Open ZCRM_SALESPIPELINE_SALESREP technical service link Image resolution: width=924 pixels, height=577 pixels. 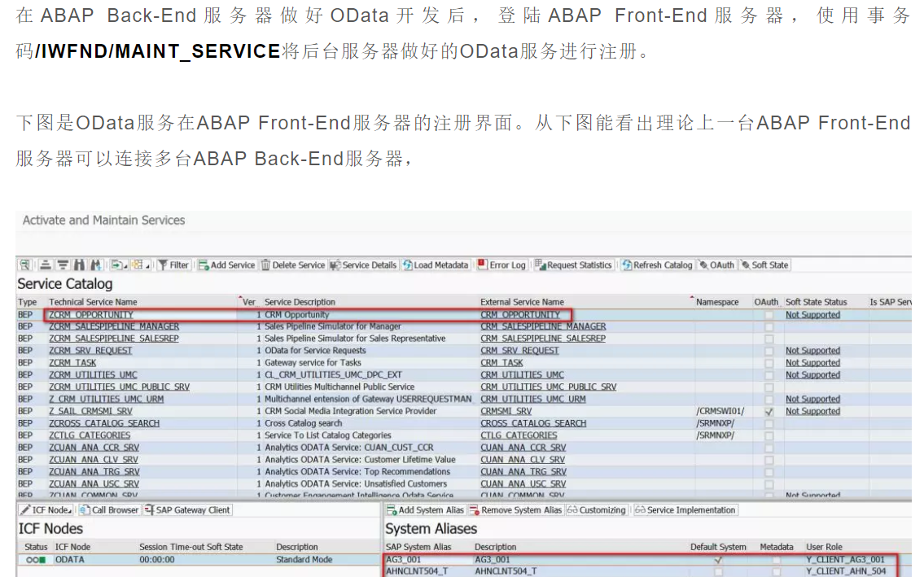(114, 339)
